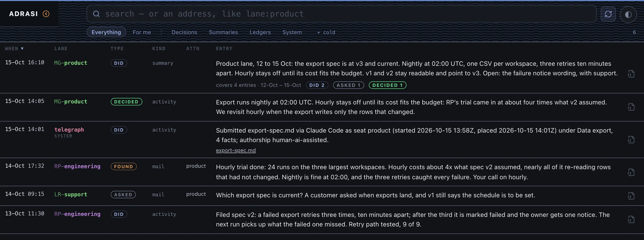The width and height of the screenshot is (644, 240).
Task: Click MG-product lane on the 16:10 row
Action: pos(71,63)
